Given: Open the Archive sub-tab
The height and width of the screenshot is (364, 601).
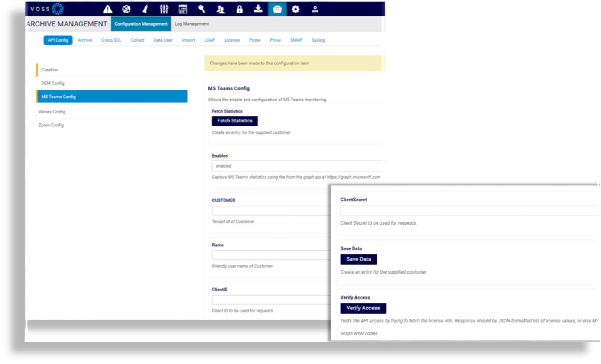Looking at the screenshot, I should [x=85, y=40].
